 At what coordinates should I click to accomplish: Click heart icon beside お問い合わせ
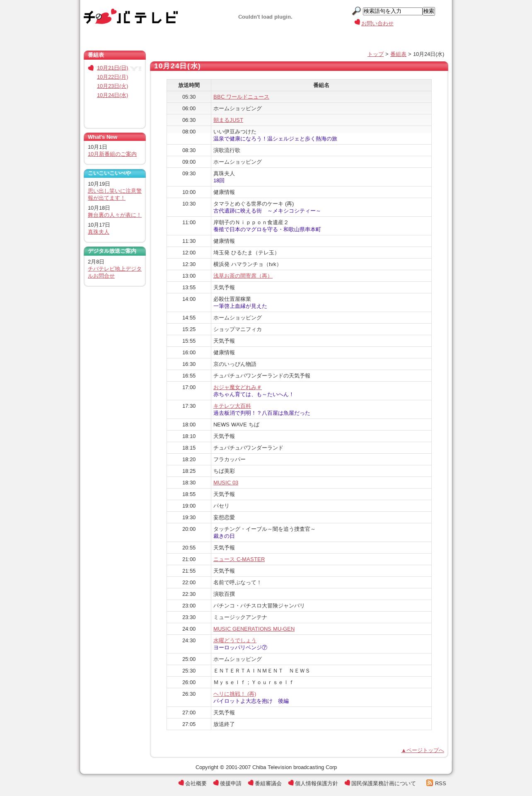[357, 22]
